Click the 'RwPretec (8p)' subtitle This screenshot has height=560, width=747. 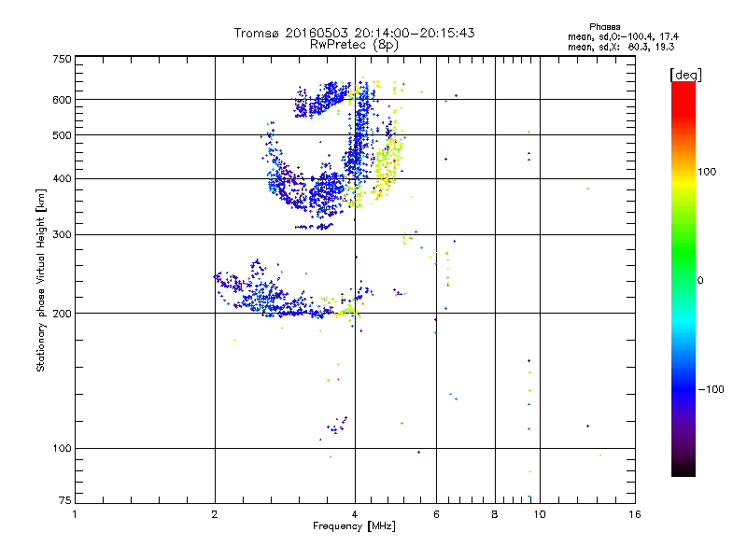tap(354, 45)
